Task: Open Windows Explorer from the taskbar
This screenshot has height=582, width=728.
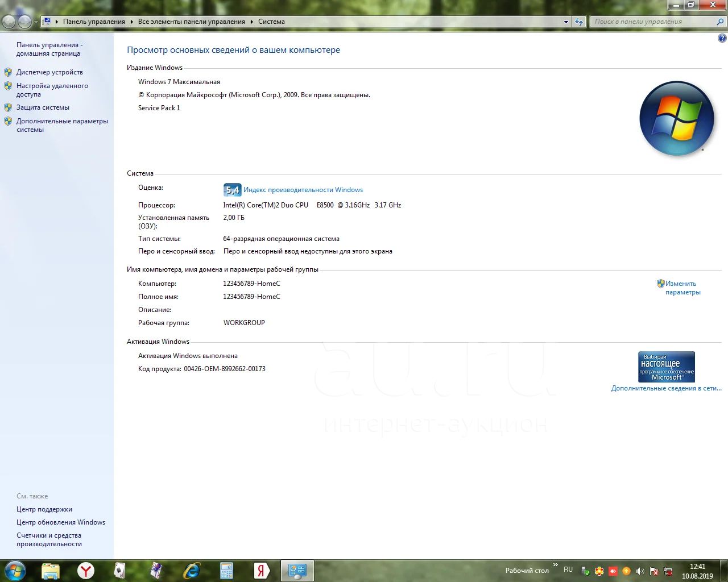Action: (x=51, y=571)
